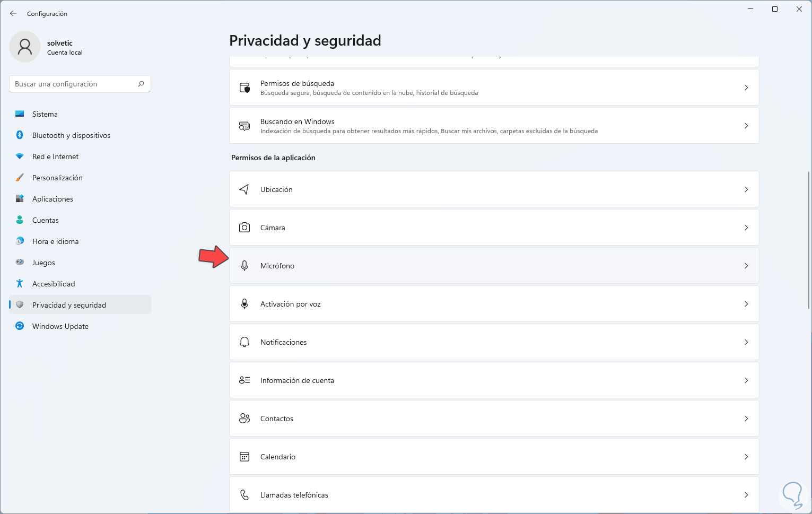Screen dimensions: 812x514
Task: Click the Calendario calendar icon
Action: 245,457
